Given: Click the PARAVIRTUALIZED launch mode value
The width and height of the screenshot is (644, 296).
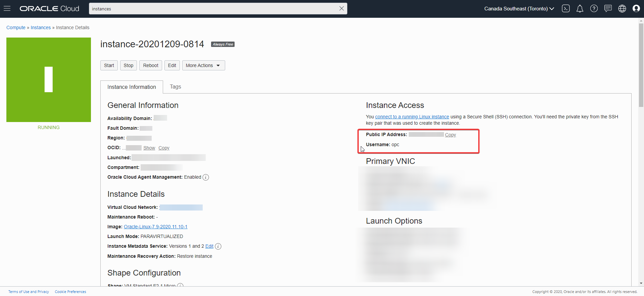Looking at the screenshot, I should coord(162,237).
